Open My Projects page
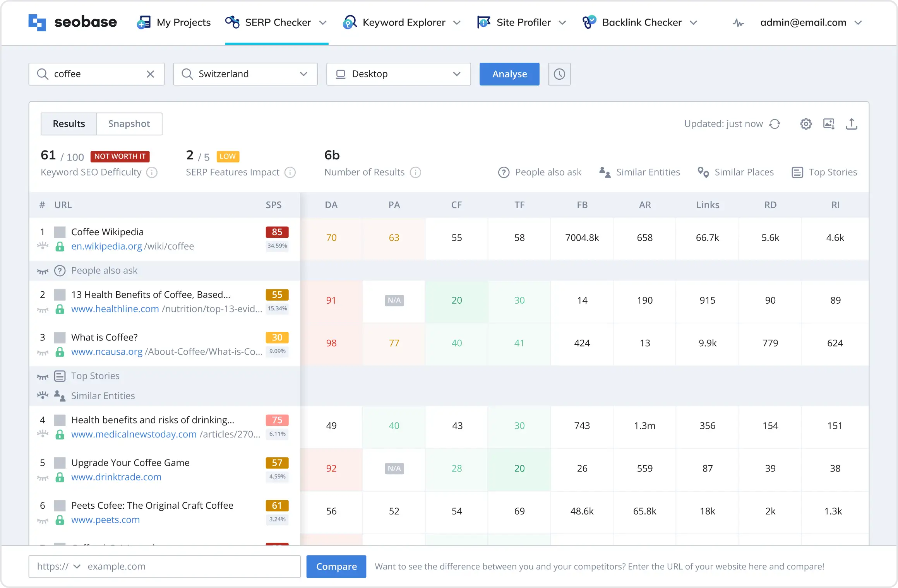The image size is (898, 588). 173,22
